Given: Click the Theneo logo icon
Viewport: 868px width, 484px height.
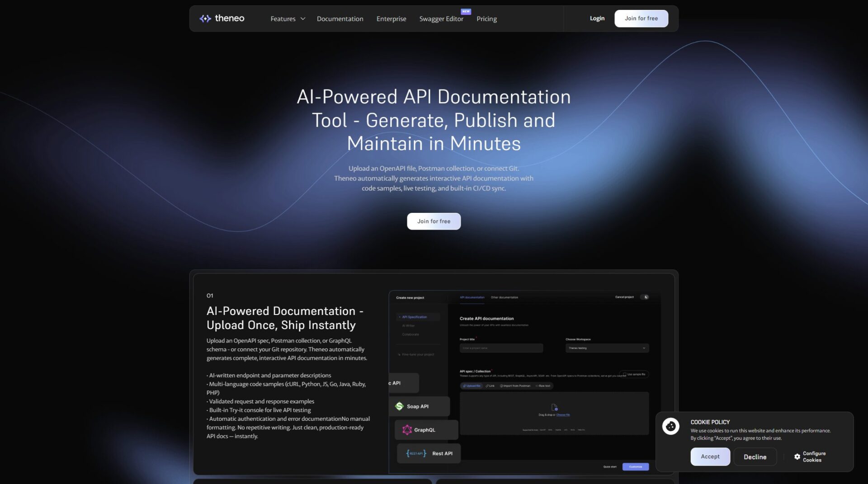Looking at the screenshot, I should coord(205,19).
